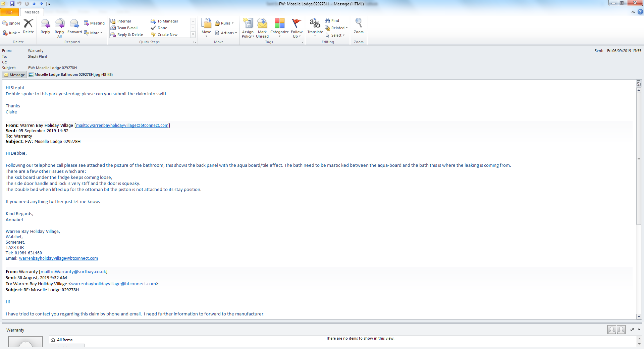Viewport: 644px width, 349px height.
Task: Click the People Pane scroll down arrow
Action: [639, 344]
